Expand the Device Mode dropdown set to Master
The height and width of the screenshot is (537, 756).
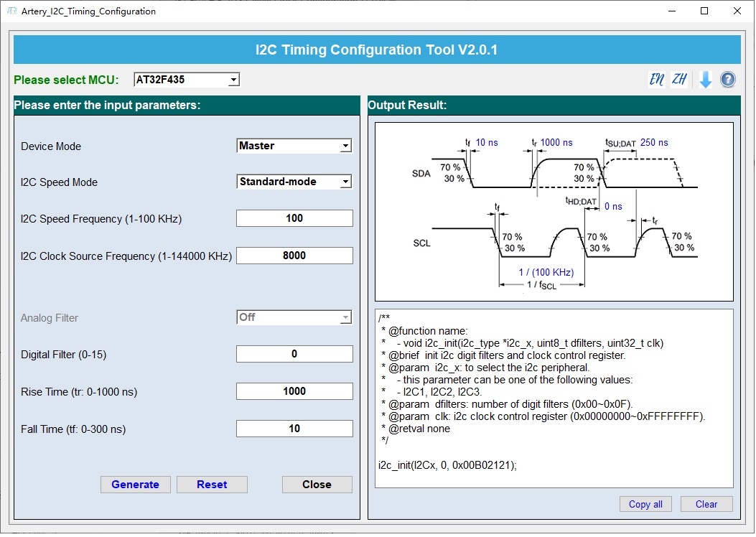[294, 146]
